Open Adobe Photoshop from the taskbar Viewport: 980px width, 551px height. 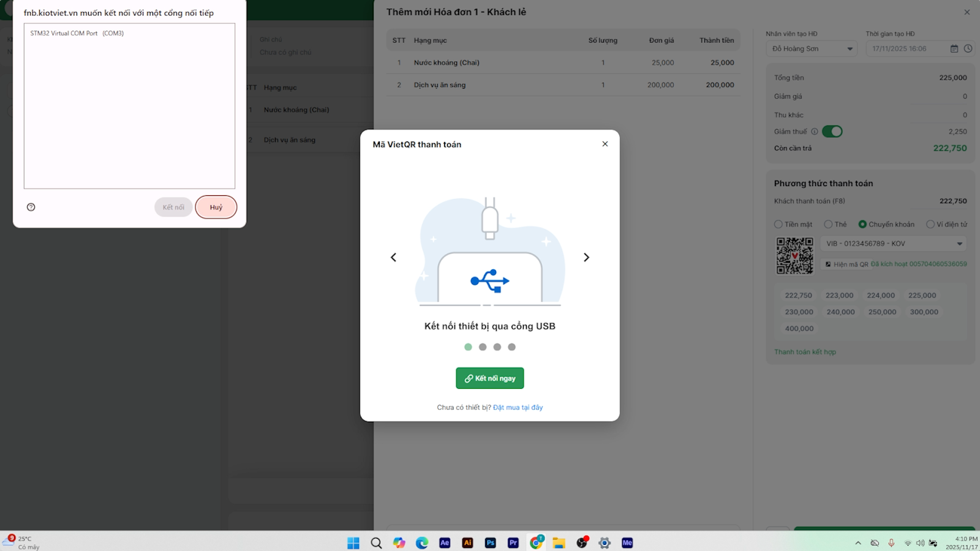(x=491, y=543)
